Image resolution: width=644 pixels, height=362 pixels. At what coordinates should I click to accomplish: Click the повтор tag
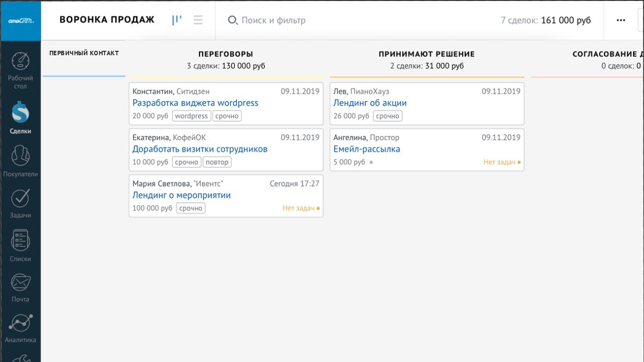click(217, 162)
